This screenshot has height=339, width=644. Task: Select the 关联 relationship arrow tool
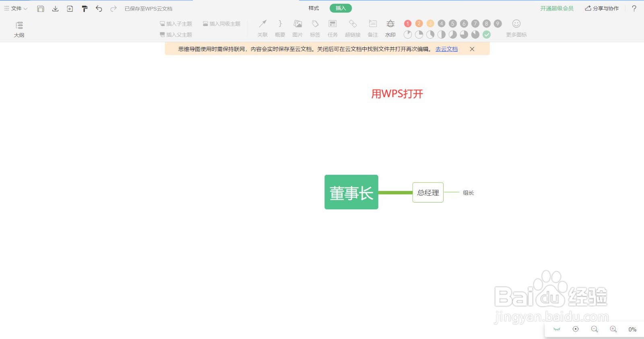(262, 29)
